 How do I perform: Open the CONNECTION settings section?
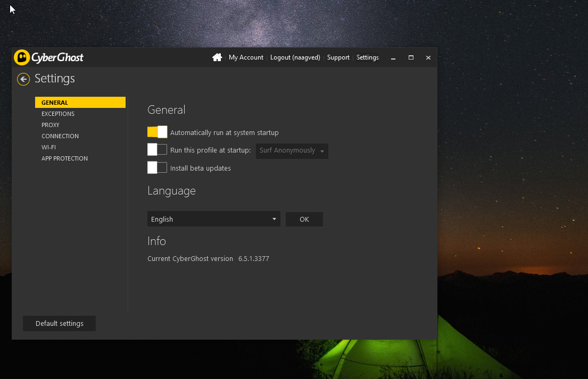coord(60,136)
